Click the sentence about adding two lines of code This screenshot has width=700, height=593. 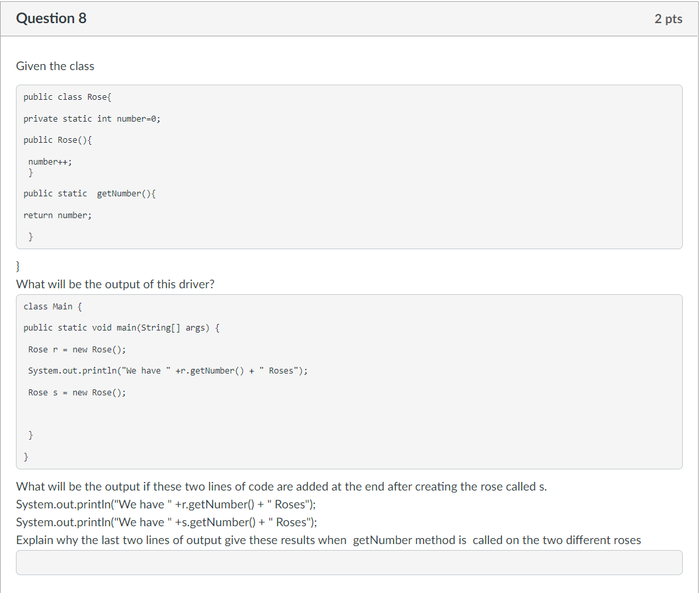[x=282, y=487]
